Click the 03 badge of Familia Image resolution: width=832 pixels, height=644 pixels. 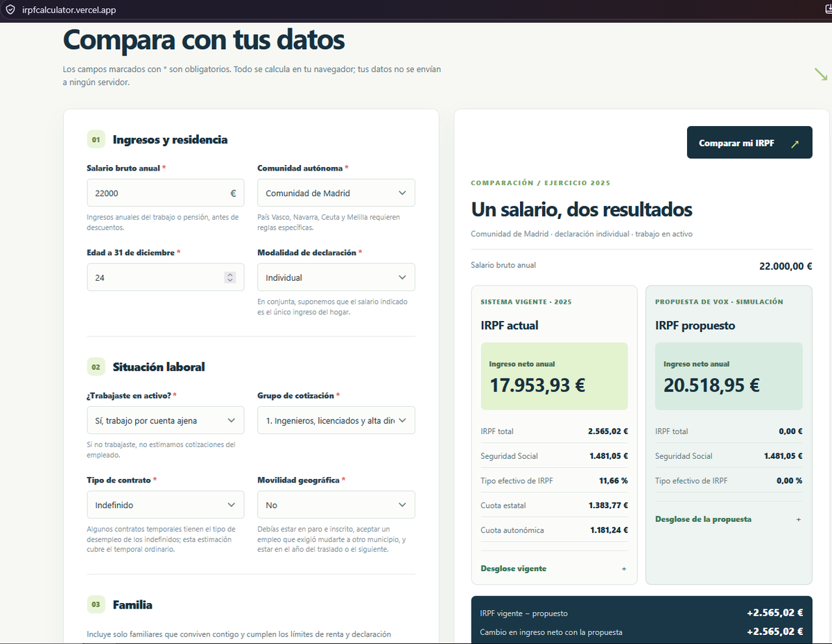click(x=96, y=604)
